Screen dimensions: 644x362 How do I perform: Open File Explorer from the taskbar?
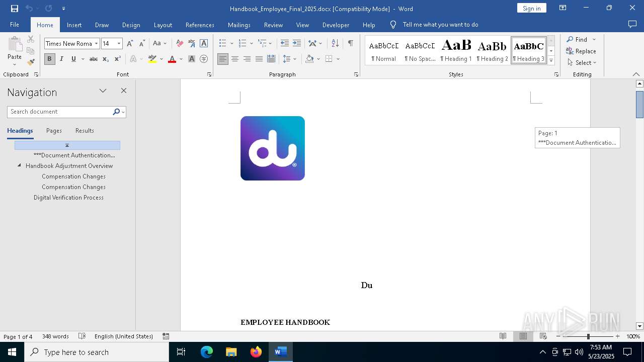231,352
